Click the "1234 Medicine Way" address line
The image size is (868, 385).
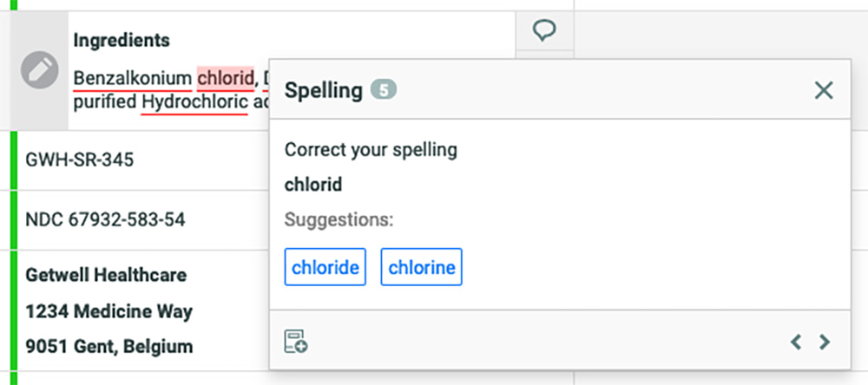coord(109,310)
